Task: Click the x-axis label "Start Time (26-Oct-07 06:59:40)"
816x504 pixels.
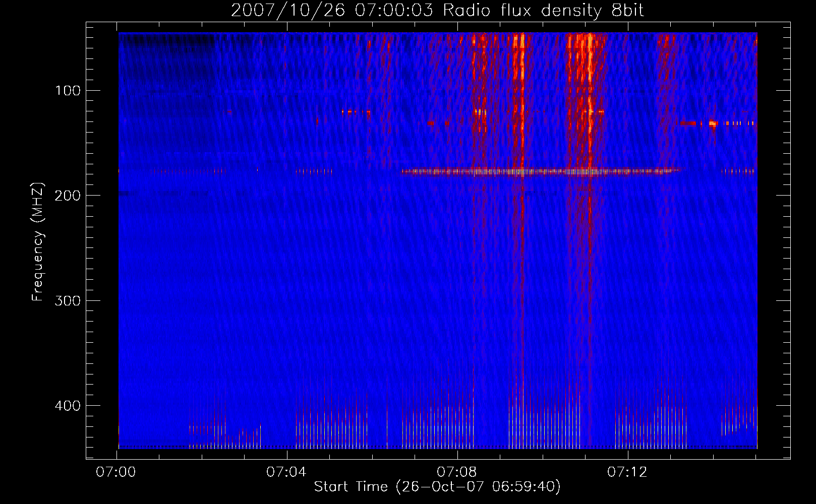Action: pos(437,487)
